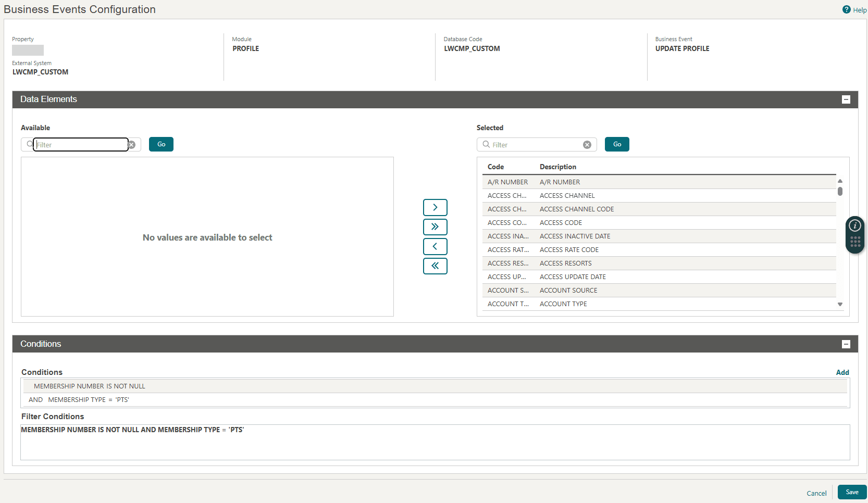
Task: Click the magnifier icon in Selected filter
Action: [x=485, y=145]
